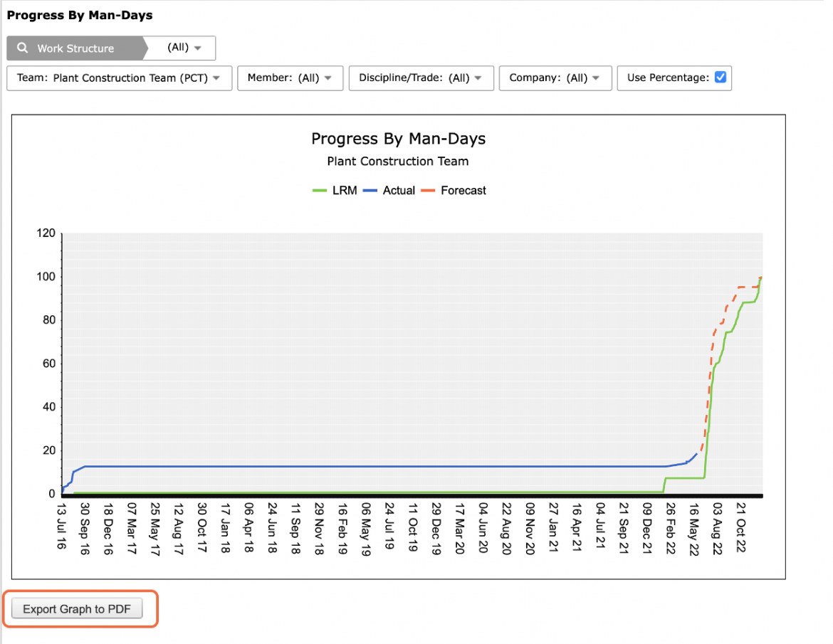This screenshot has width=833, height=644.
Task: Click the Work Structure search magnifier icon
Action: [x=22, y=48]
